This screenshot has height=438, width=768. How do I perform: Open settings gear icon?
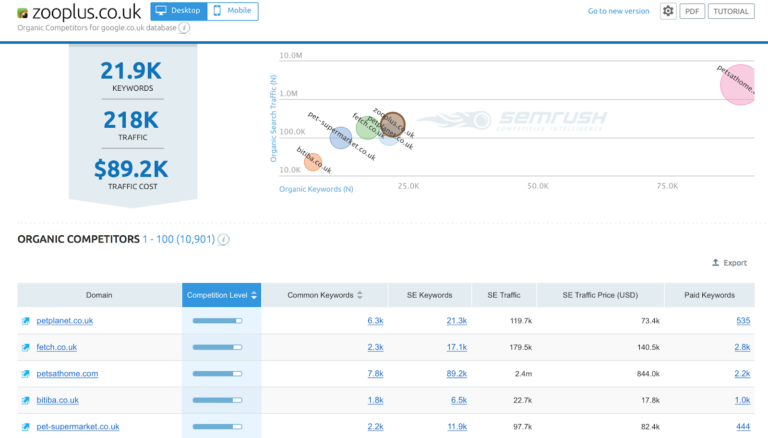(x=668, y=11)
